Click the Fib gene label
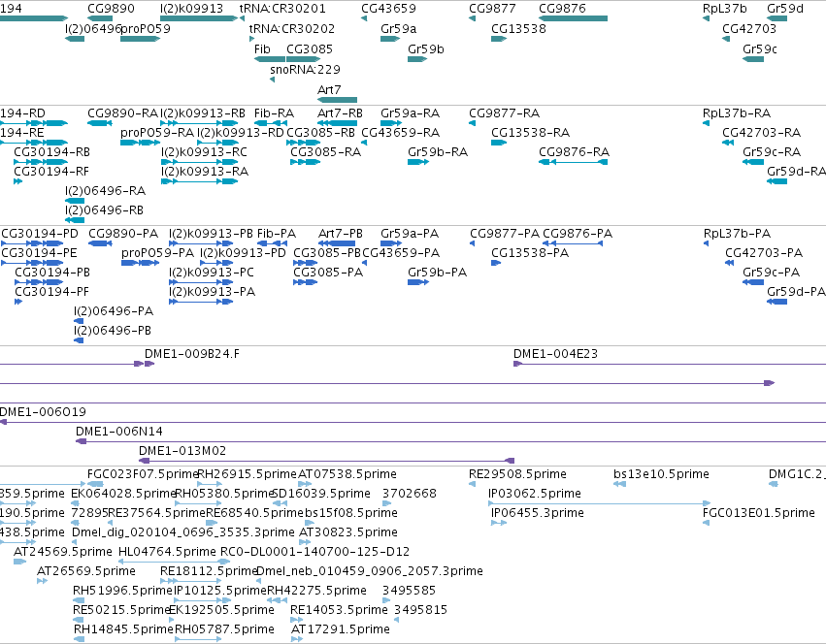This screenshot has width=826, height=644. click(262, 48)
